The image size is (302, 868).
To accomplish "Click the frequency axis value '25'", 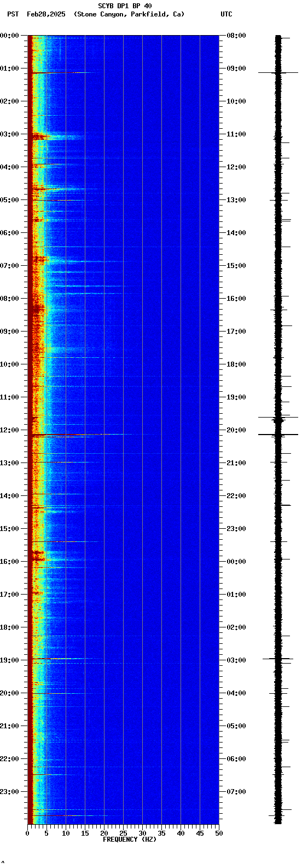I will tap(123, 833).
